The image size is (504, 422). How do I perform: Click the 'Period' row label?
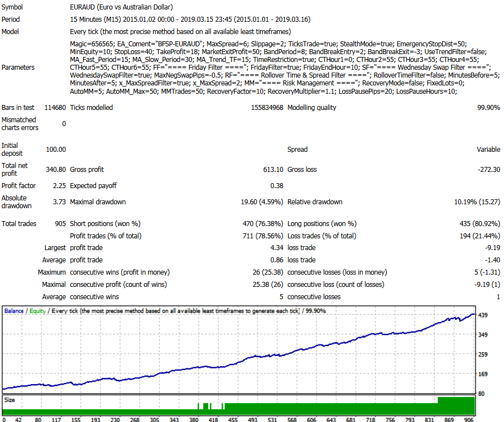point(11,20)
